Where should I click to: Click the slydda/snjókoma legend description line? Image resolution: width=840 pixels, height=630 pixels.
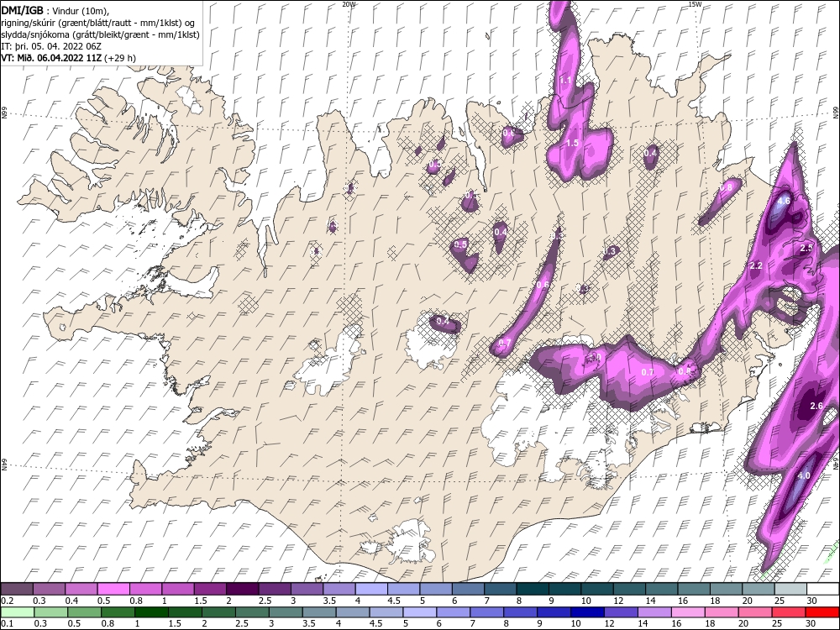pyautogui.click(x=100, y=34)
